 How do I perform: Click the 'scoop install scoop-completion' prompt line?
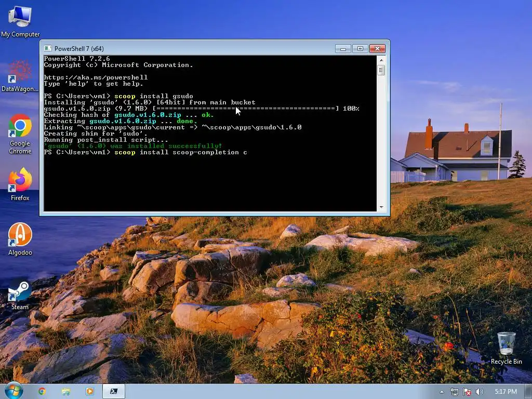145,152
